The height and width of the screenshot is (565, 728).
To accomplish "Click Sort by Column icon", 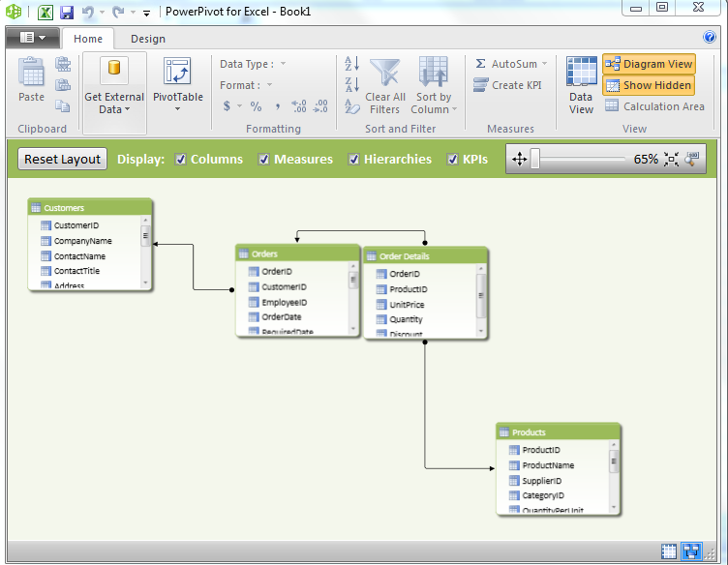I will [x=433, y=72].
